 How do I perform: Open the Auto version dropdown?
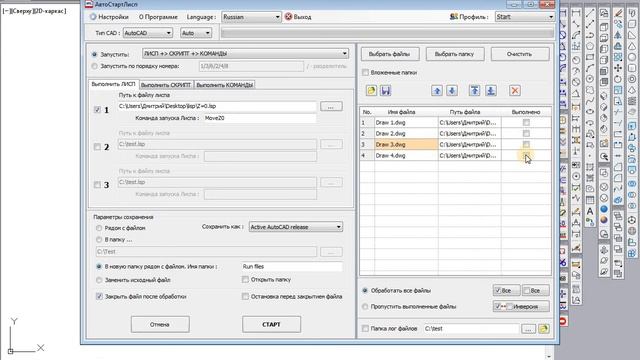(x=196, y=33)
